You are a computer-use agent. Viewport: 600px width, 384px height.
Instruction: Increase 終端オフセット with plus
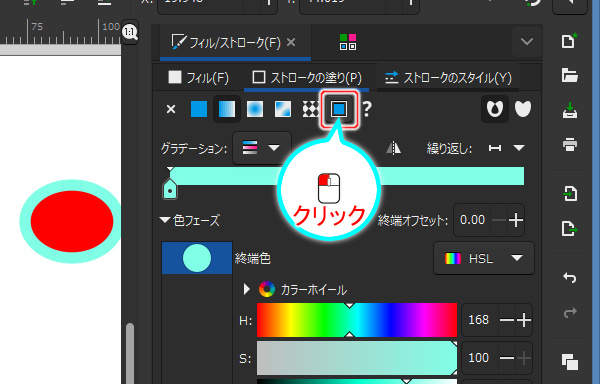pos(516,220)
